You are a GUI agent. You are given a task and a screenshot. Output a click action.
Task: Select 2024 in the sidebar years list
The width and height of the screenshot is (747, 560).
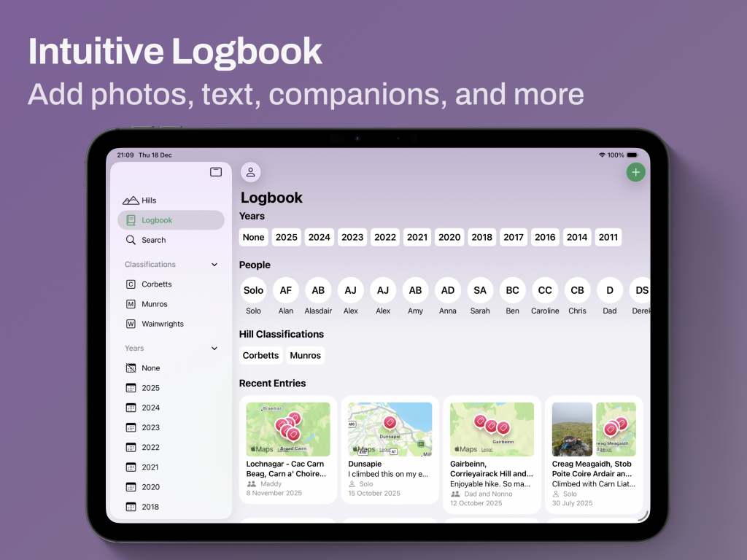[x=150, y=408]
